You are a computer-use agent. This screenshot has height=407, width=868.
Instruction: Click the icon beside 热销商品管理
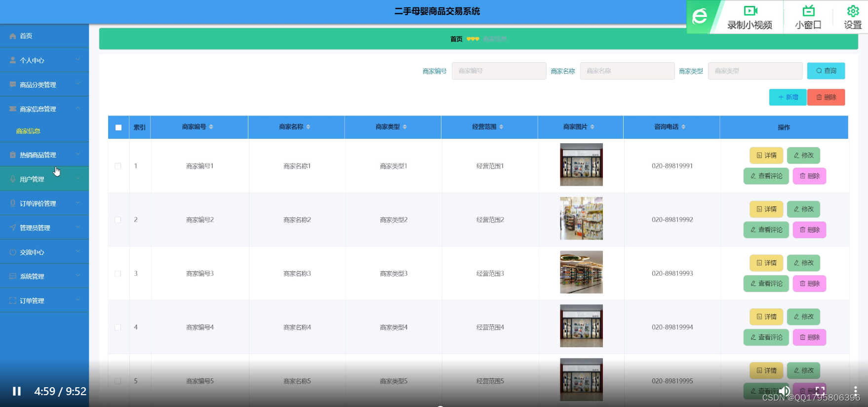pyautogui.click(x=13, y=155)
